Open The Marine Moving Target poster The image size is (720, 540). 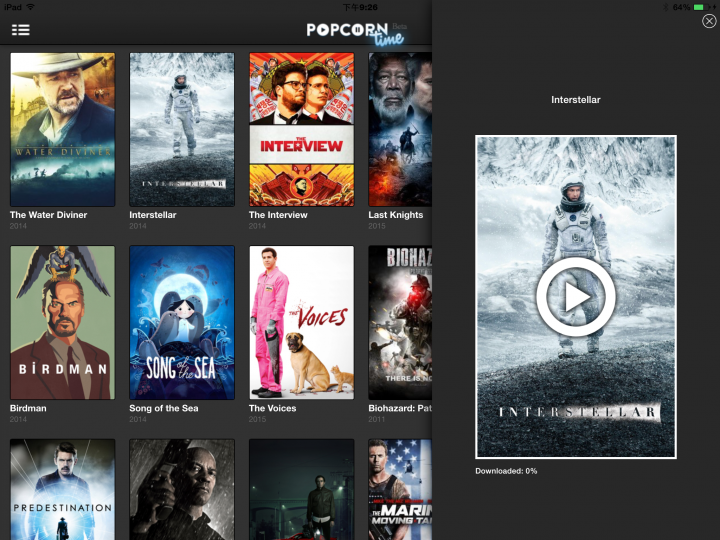point(400,489)
